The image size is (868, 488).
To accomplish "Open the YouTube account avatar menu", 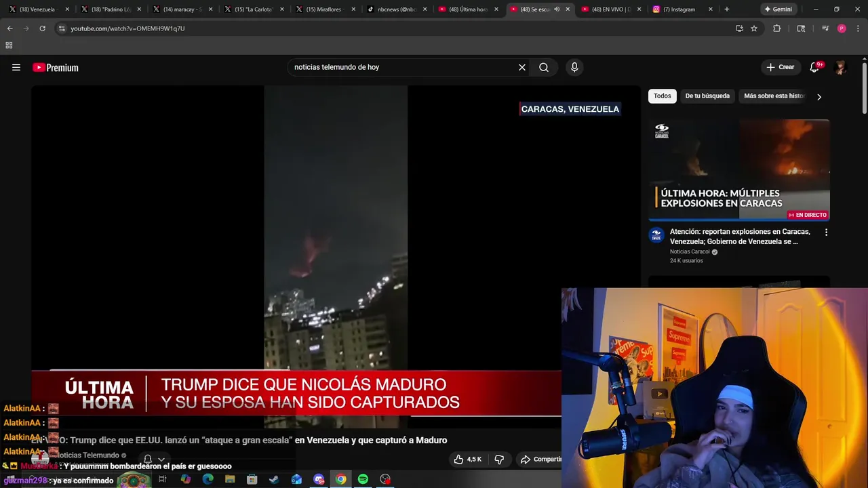I will coord(840,67).
